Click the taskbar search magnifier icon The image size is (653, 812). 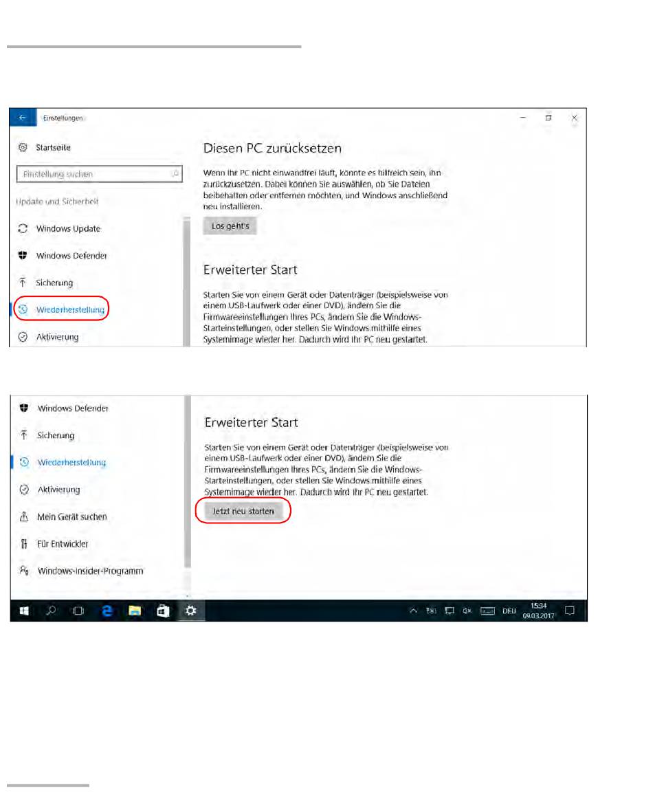52,611
